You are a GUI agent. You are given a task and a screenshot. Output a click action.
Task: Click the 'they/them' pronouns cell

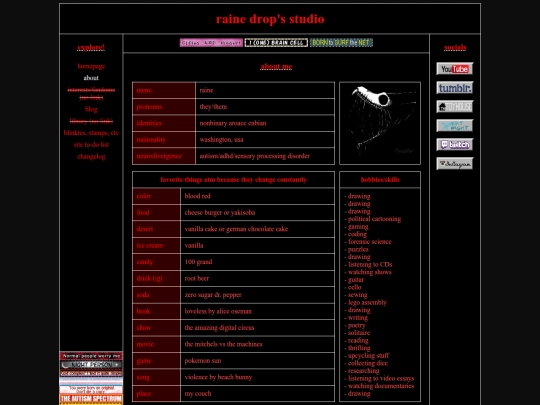[x=265, y=107]
